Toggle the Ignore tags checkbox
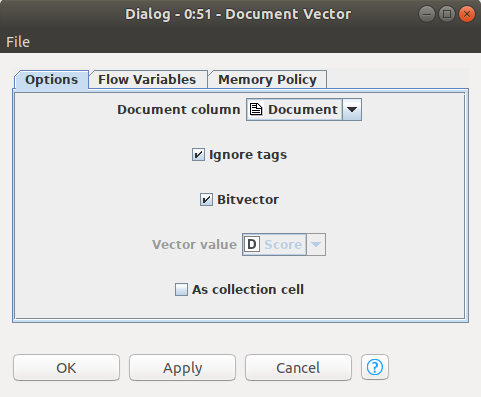This screenshot has height=397, width=481. (x=198, y=155)
